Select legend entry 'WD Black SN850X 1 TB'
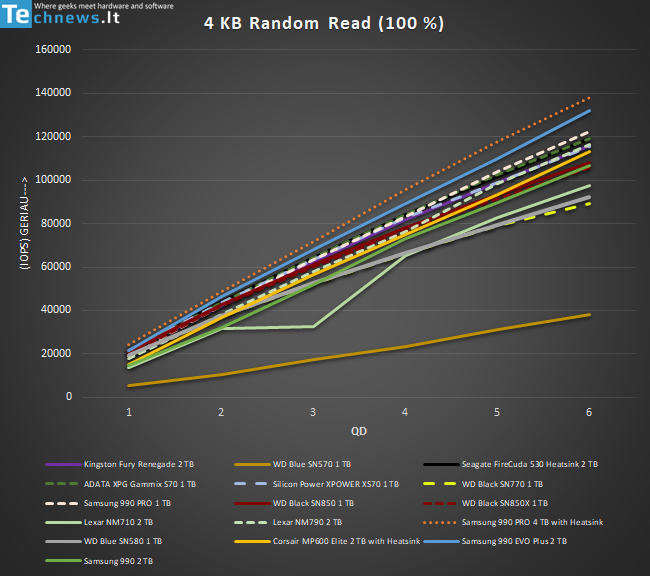This screenshot has height=576, width=650. [486, 503]
